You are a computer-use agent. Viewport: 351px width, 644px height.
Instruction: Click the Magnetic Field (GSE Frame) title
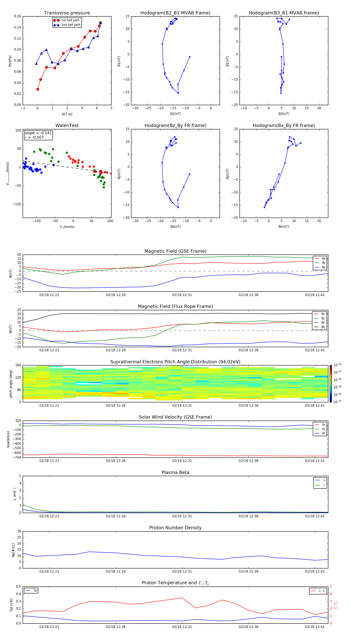(x=175, y=251)
